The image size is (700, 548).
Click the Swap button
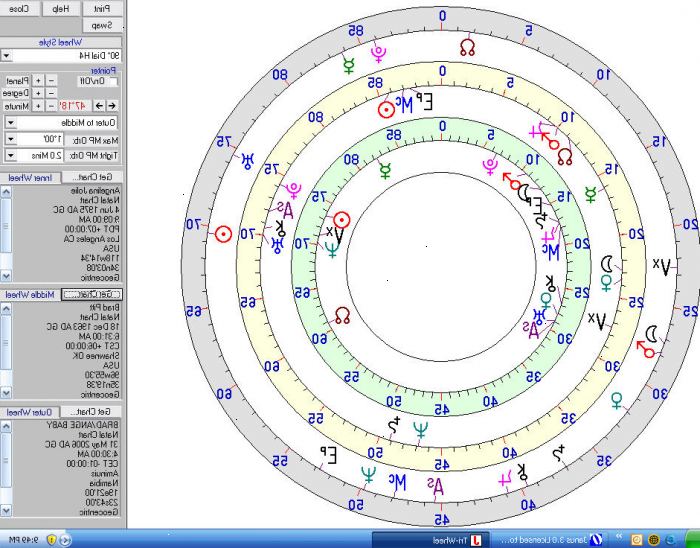point(103,25)
